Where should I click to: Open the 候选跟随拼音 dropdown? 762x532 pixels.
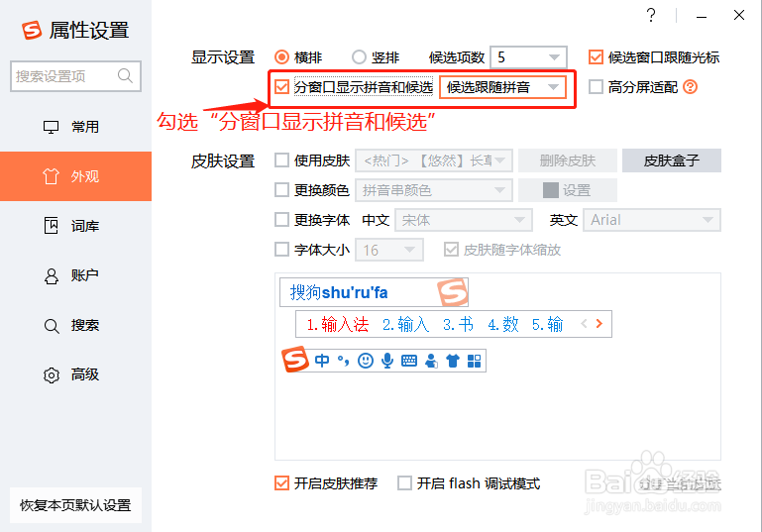(502, 87)
